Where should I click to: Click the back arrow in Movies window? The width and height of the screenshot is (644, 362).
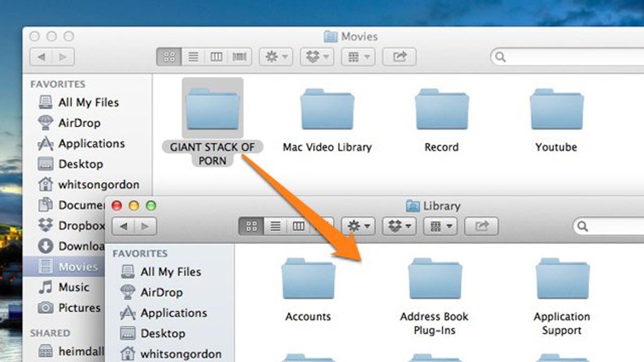(x=41, y=57)
